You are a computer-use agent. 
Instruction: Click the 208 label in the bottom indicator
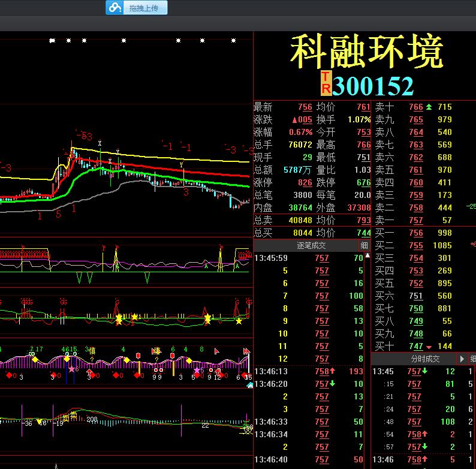[x=92, y=419]
